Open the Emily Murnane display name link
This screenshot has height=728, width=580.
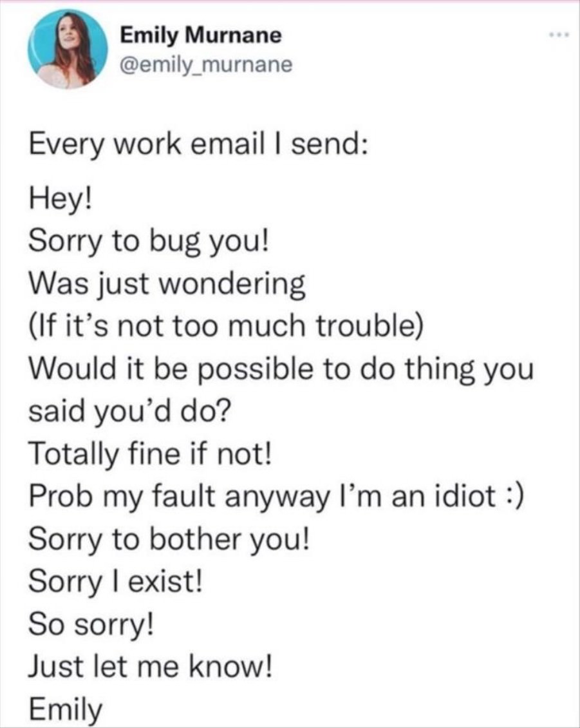[201, 35]
